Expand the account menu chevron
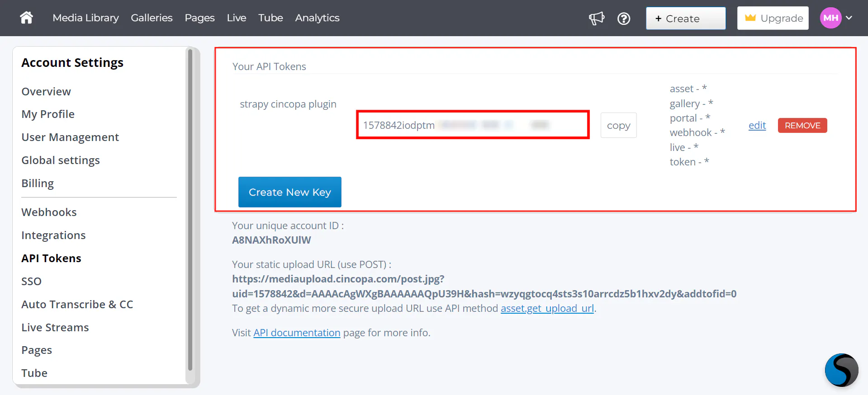Viewport: 868px width, 395px height. 849,18
